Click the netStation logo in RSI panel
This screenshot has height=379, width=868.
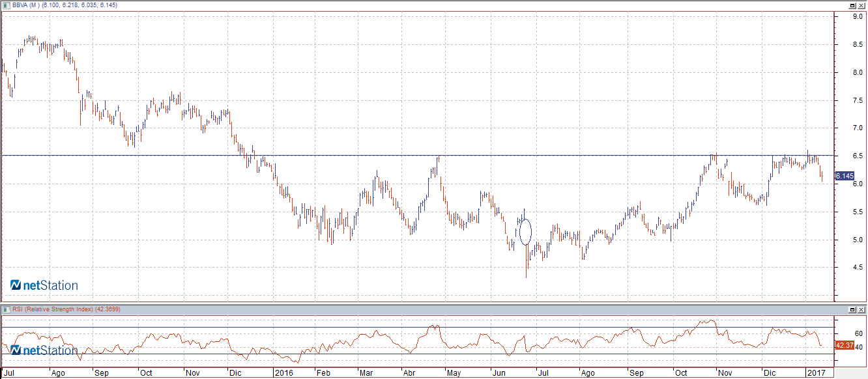[x=44, y=350]
